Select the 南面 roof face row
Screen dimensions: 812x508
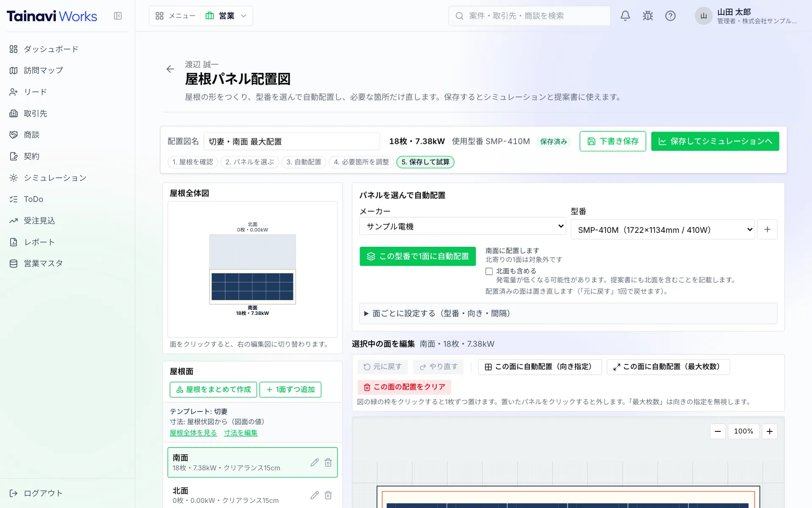click(x=252, y=462)
